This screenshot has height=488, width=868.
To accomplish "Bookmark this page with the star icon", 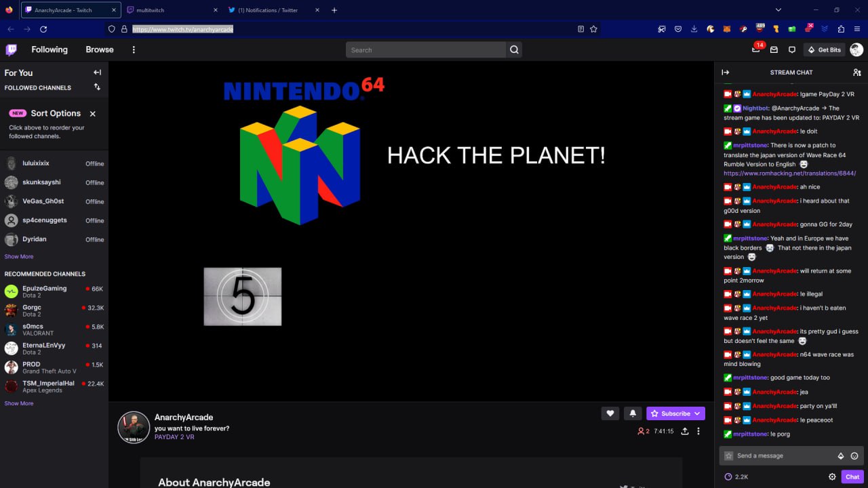I will tap(593, 29).
